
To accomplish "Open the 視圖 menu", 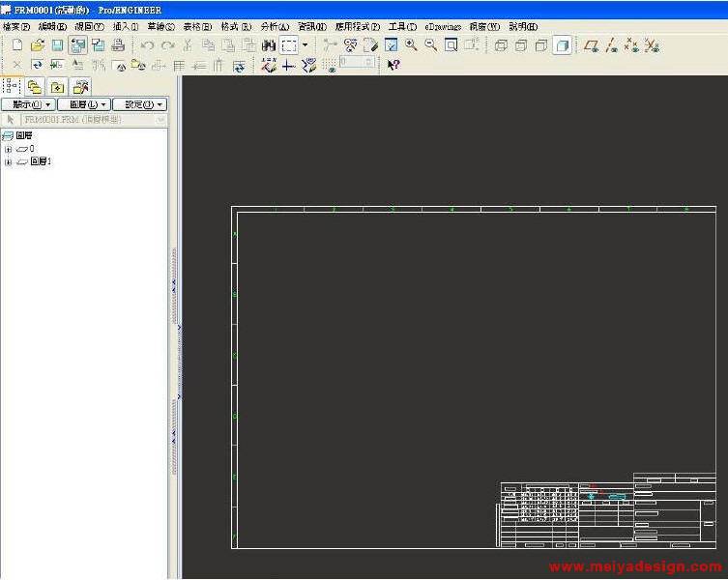I will point(90,27).
